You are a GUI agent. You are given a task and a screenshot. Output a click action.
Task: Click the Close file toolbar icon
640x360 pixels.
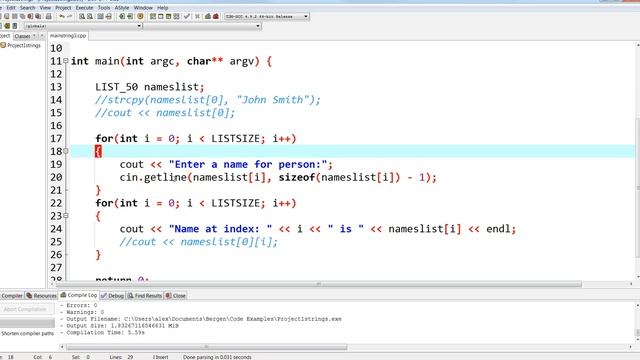point(30,16)
